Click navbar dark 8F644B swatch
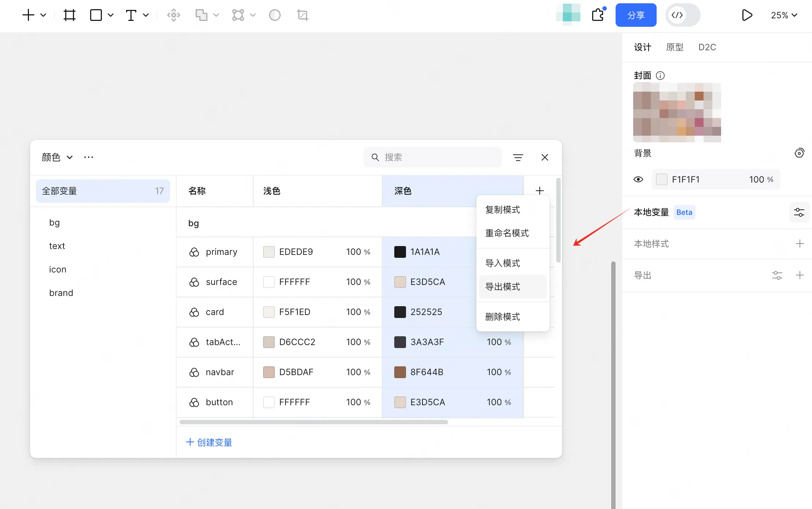 [x=400, y=372]
